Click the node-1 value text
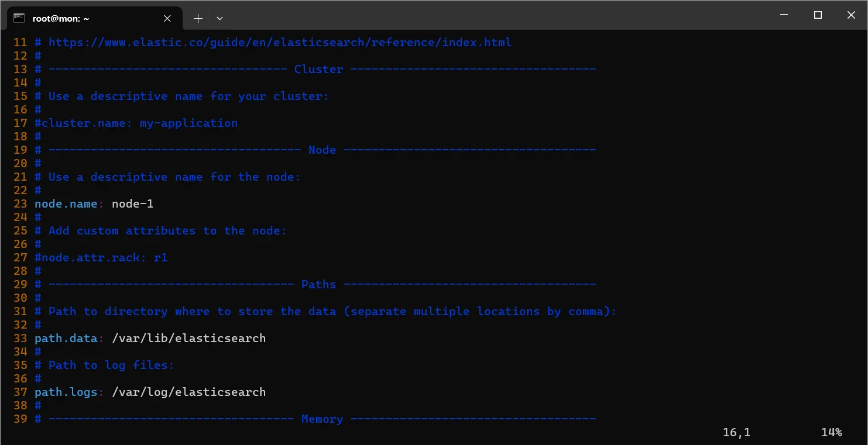The width and height of the screenshot is (868, 445). (x=133, y=203)
